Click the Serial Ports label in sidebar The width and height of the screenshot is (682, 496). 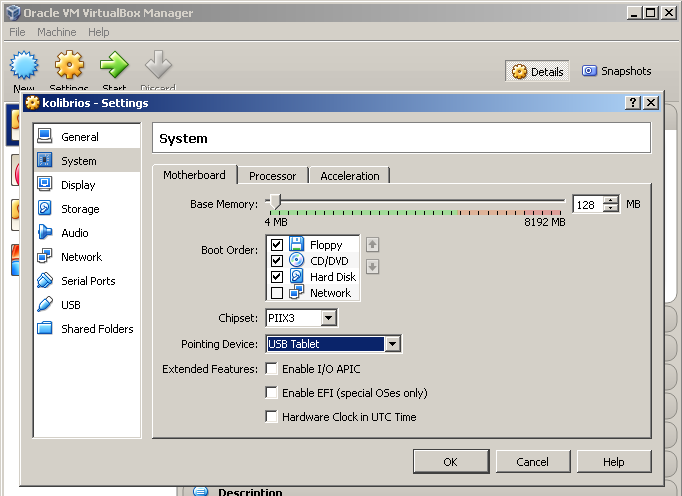[x=88, y=281]
